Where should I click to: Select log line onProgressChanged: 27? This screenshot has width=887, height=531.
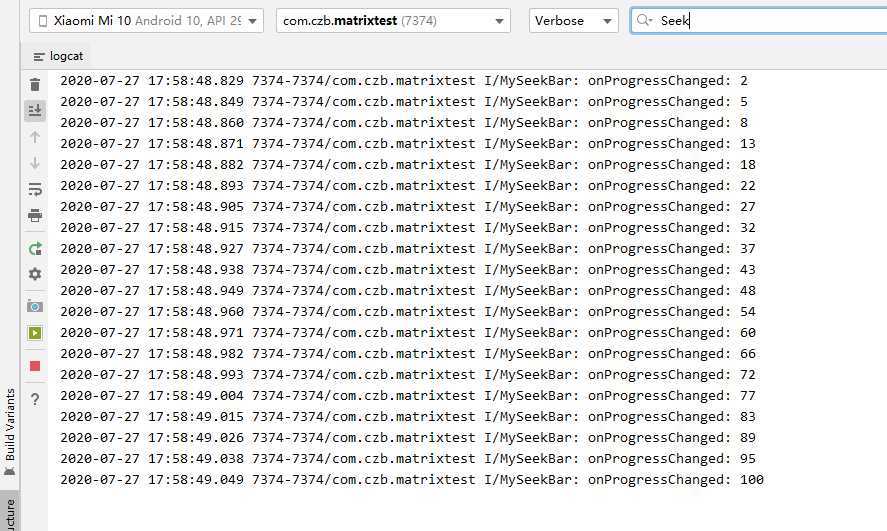click(x=408, y=206)
